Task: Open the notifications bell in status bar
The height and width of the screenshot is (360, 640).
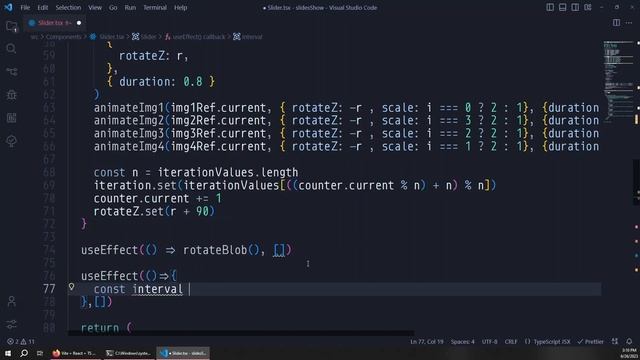Action: 629,341
